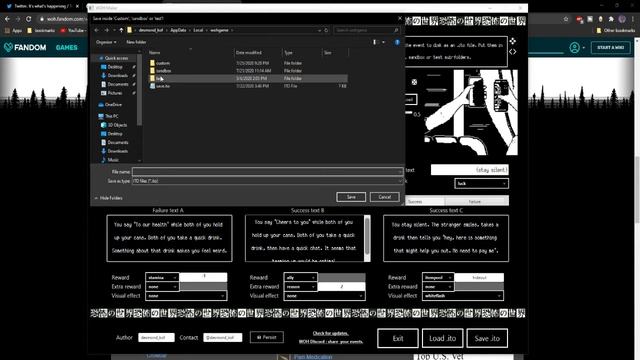Click the Save button in the dialog

[351, 197]
